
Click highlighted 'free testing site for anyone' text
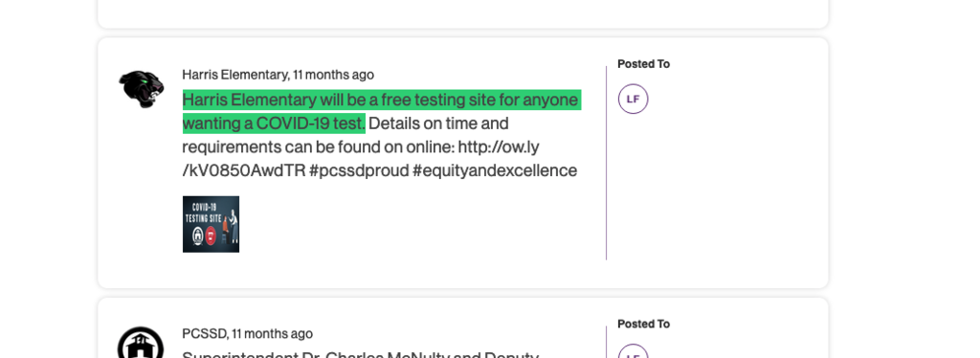(479, 100)
